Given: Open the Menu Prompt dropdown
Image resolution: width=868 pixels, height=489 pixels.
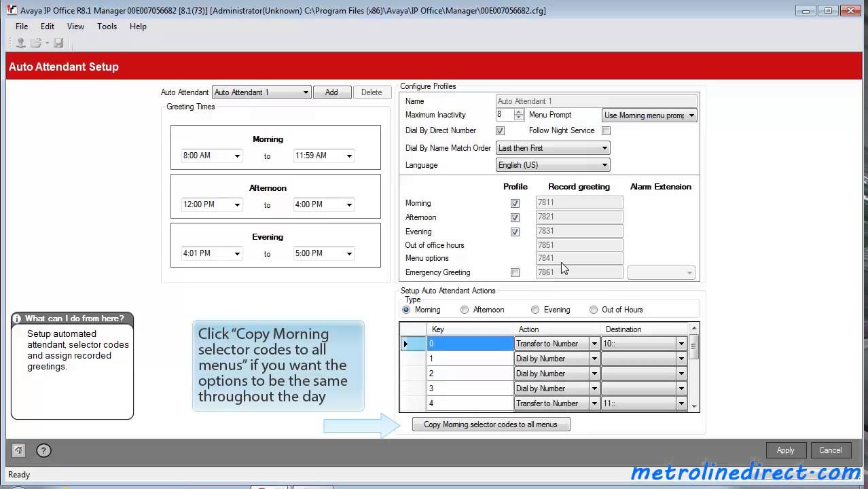Looking at the screenshot, I should coord(649,115).
